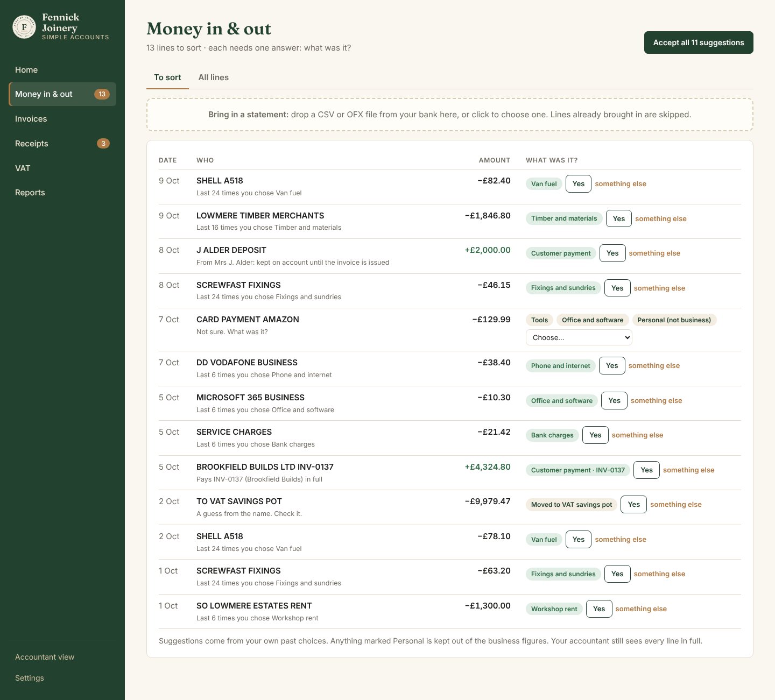Click the Fennick Joinery logo icon

click(x=24, y=27)
